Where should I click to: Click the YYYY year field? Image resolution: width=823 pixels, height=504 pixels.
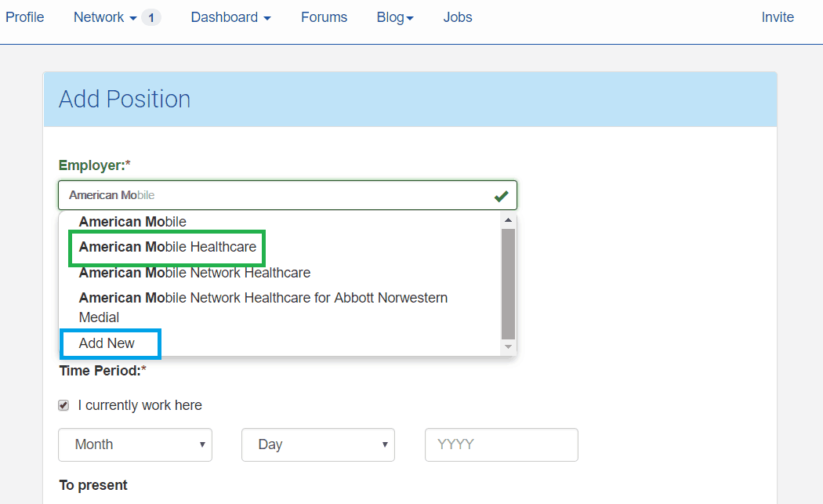coord(502,444)
